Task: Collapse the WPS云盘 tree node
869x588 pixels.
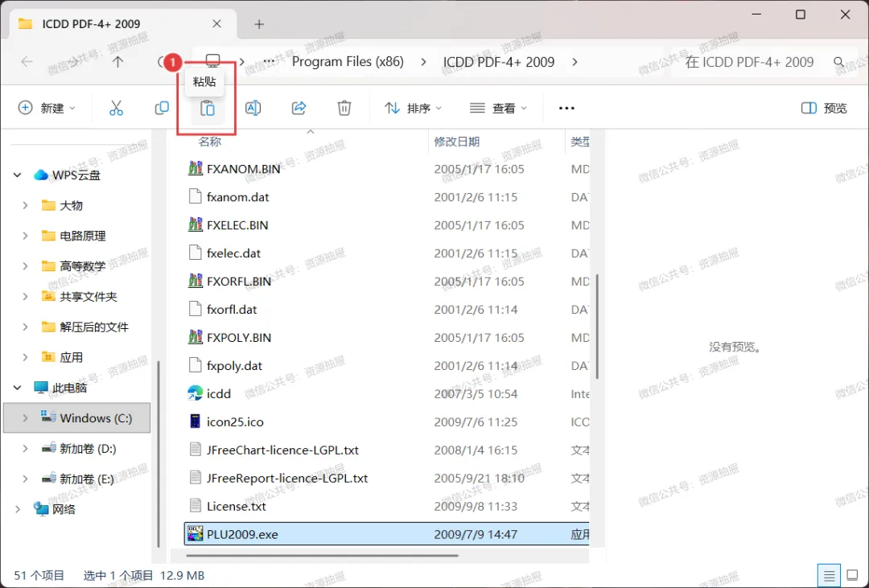Action: coord(17,175)
